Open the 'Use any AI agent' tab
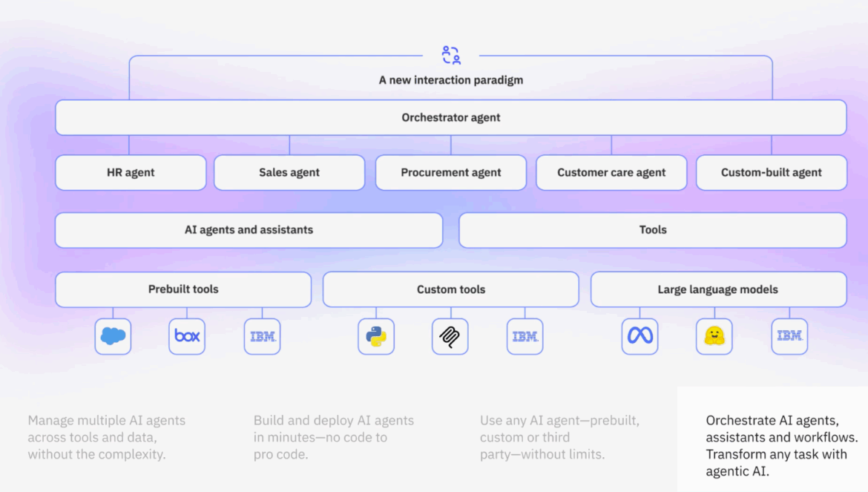Image resolution: width=868 pixels, height=492 pixels. coord(559,437)
